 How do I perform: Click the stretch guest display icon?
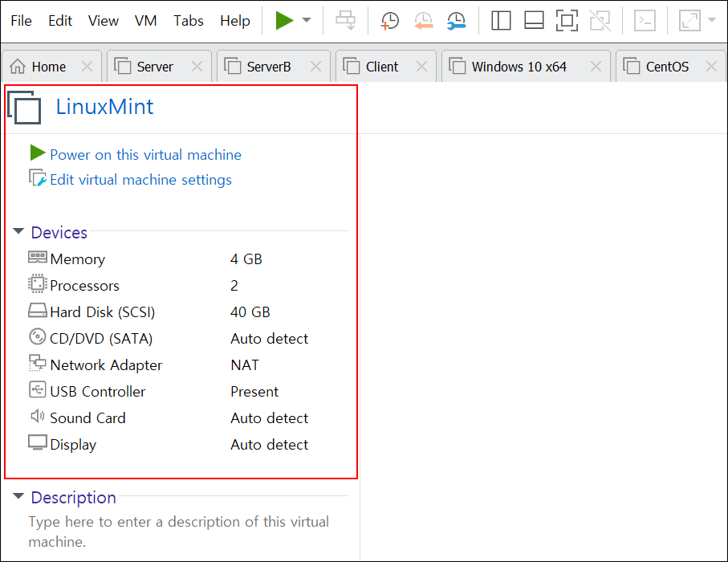click(689, 20)
